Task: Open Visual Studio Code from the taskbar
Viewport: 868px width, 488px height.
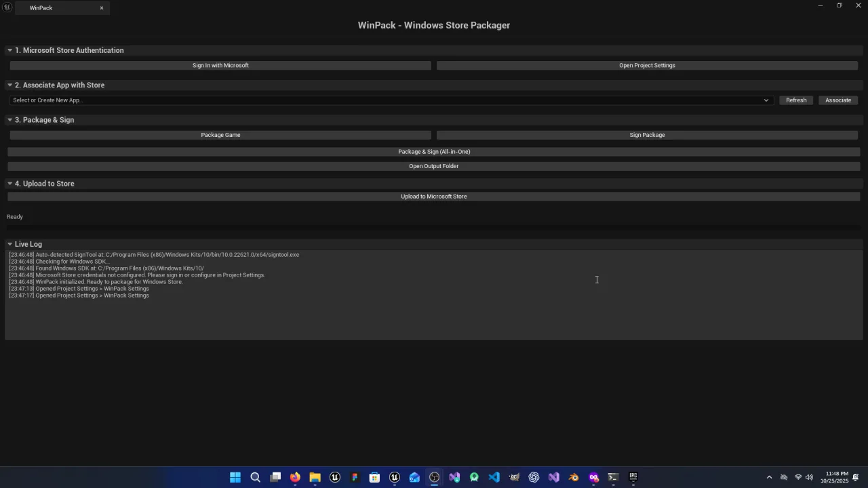Action: click(x=494, y=477)
